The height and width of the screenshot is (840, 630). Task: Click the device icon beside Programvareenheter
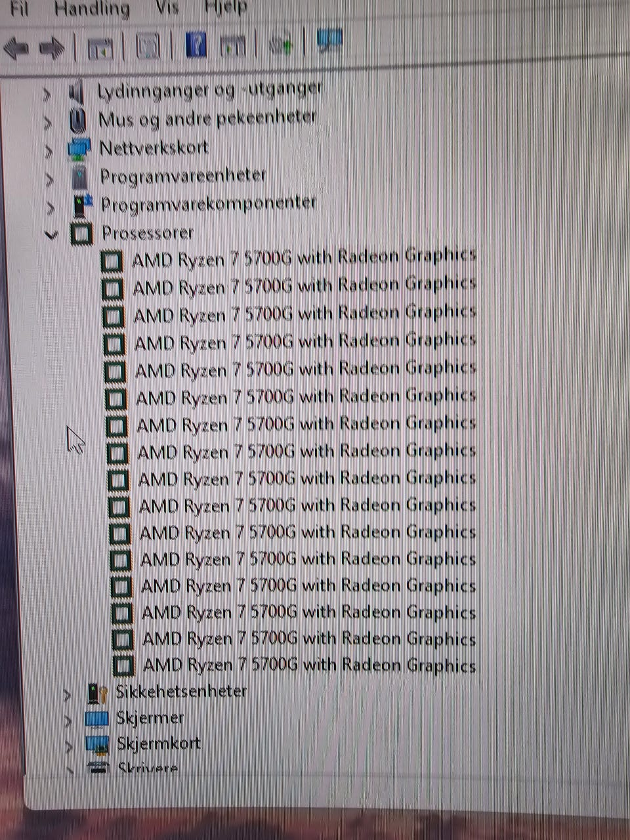point(79,177)
